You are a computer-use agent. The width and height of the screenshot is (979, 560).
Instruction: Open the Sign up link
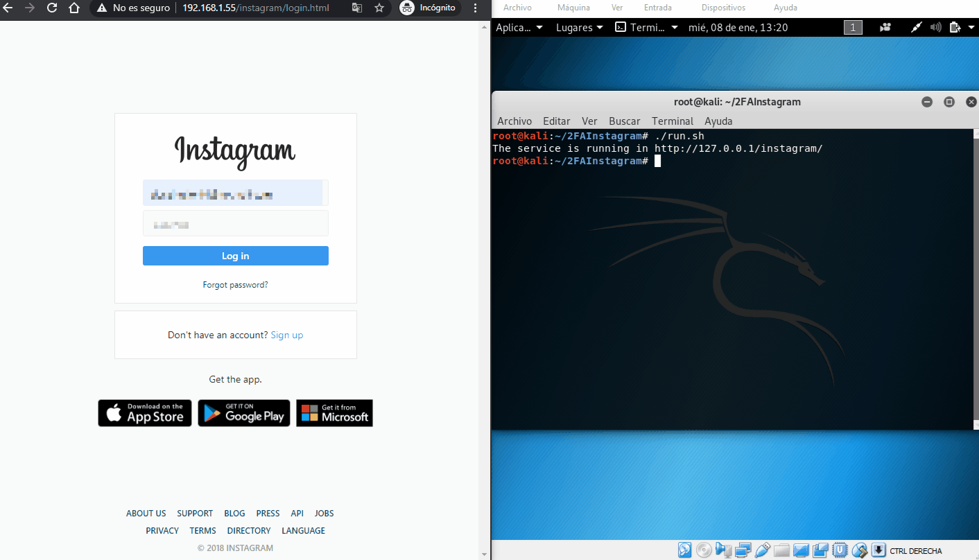(x=287, y=335)
